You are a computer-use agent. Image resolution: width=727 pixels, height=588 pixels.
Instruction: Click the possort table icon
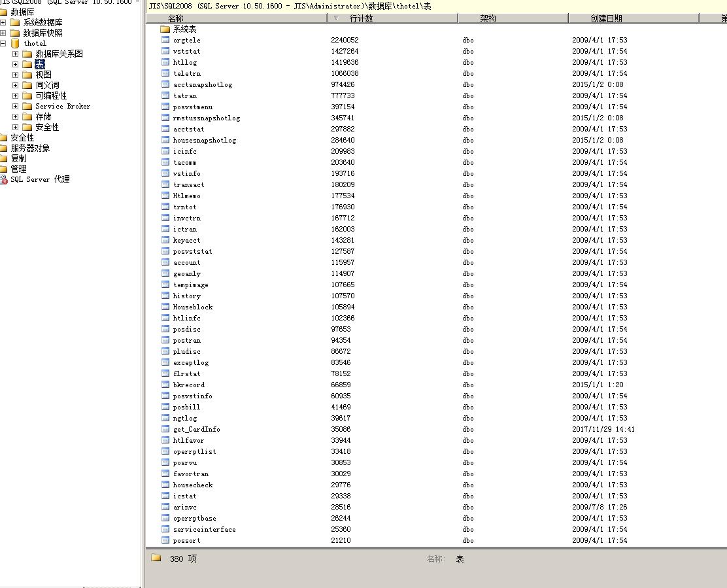[165, 540]
